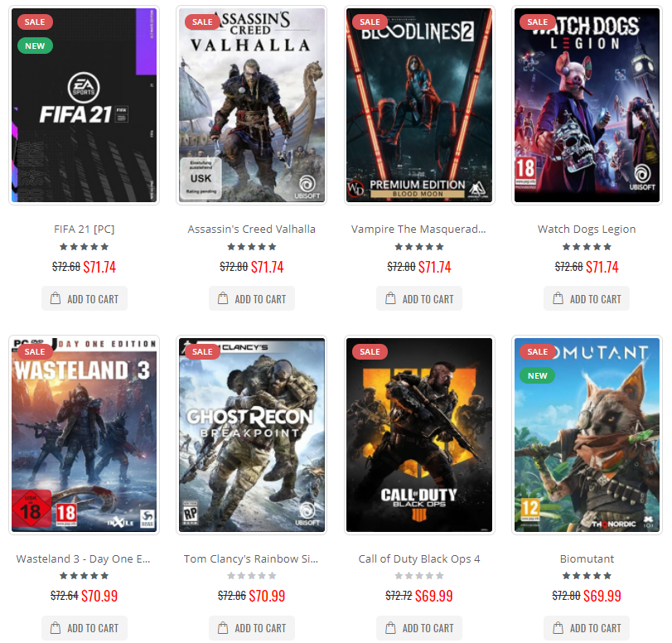Click the star rating under Assassin's Creed Valhalla
The image size is (672, 643).
(252, 246)
